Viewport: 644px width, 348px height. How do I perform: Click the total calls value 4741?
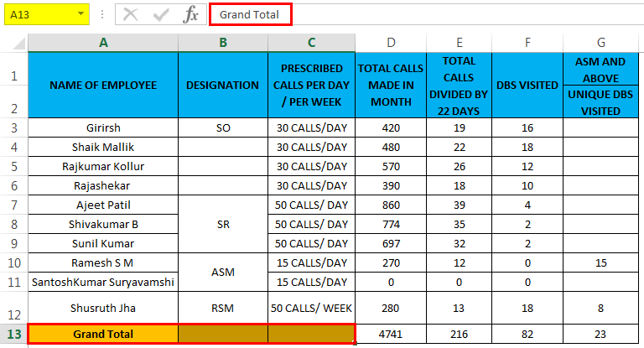pyautogui.click(x=391, y=334)
